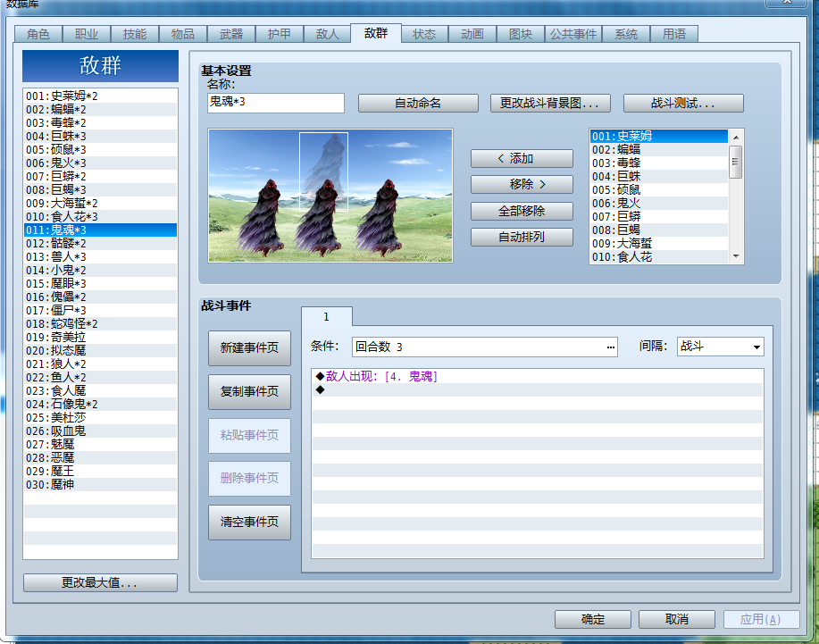Click the enemy list scrollbar thumb
819x644 pixels.
[x=736, y=162]
